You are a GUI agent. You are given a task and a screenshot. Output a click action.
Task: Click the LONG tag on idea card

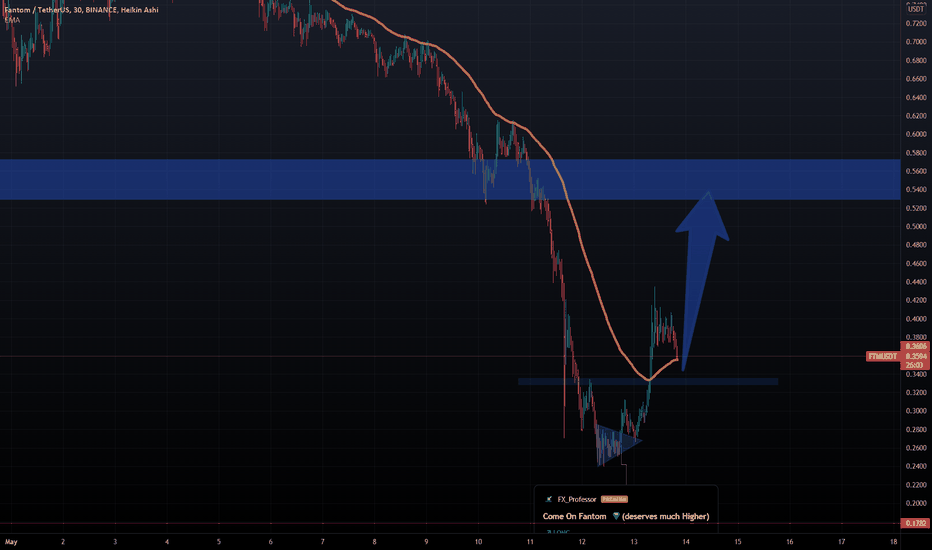(x=558, y=532)
